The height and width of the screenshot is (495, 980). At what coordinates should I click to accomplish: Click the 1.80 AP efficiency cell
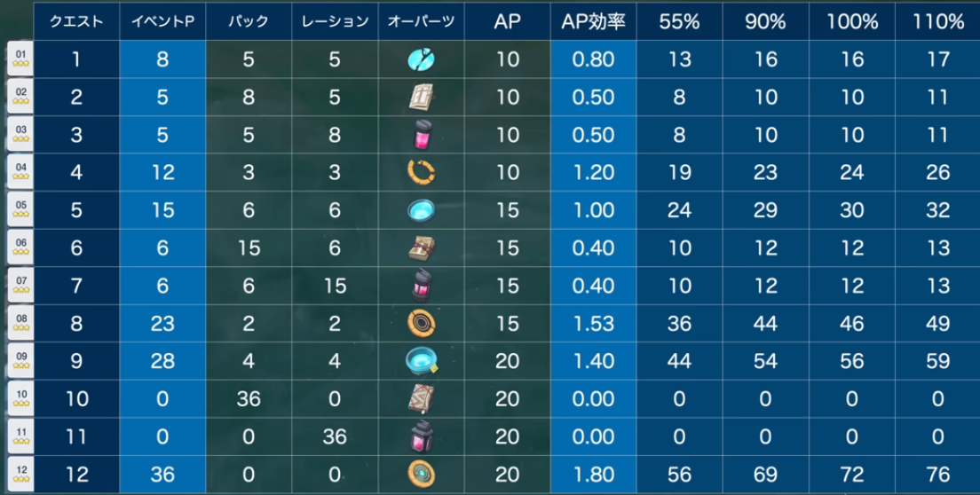pyautogui.click(x=593, y=475)
